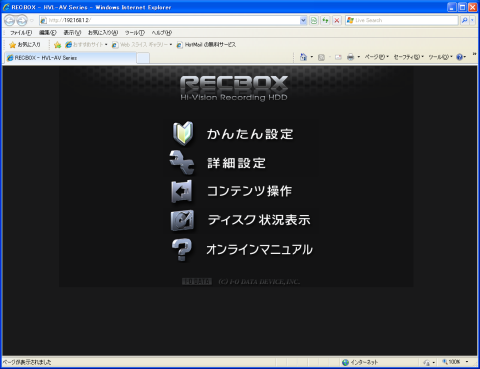Screen dimensions: 480x369
Task: Open the オンラインマニュアル link
Action: [x=259, y=249]
